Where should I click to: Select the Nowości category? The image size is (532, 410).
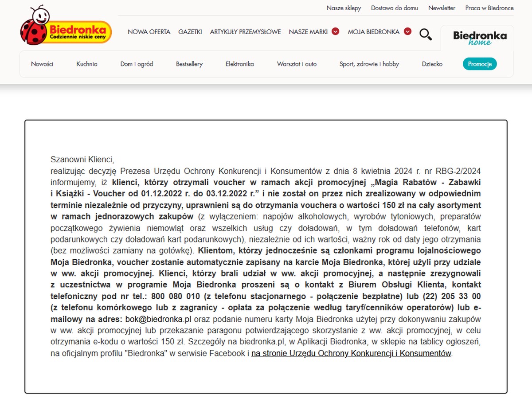coord(42,64)
